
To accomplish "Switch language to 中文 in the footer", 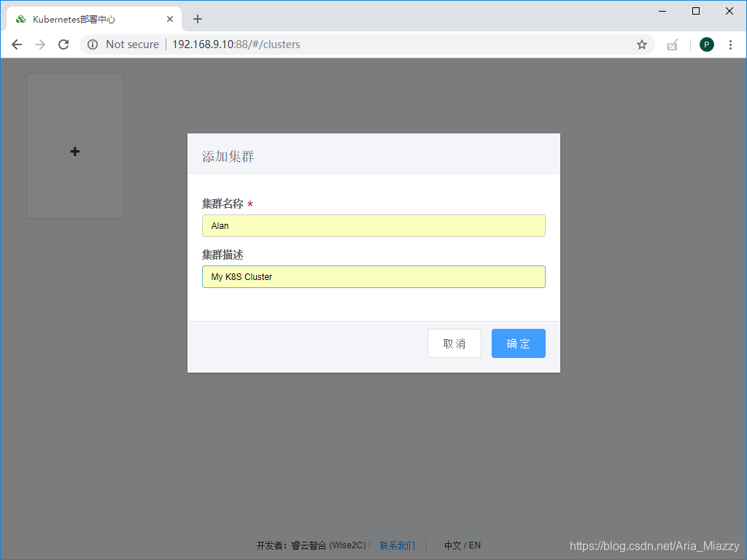I will [x=452, y=545].
